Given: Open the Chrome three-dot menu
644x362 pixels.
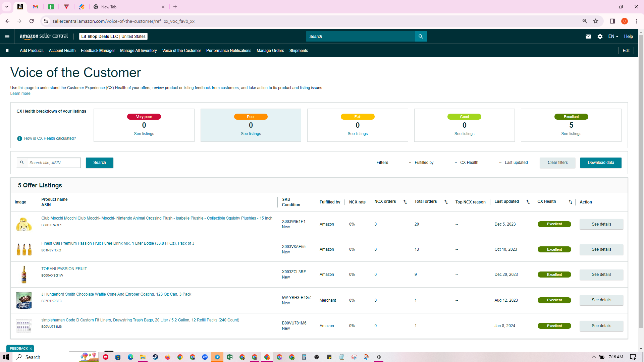Looking at the screenshot, I should 637,21.
